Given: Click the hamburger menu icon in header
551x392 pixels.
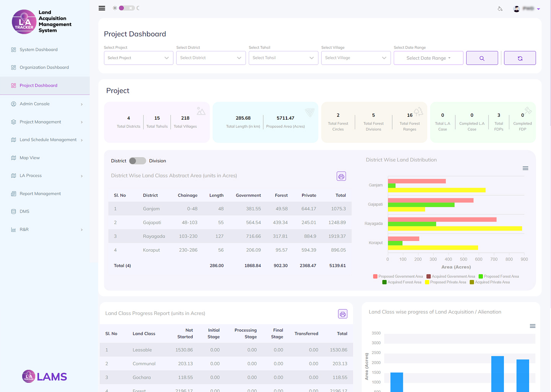Looking at the screenshot, I should pos(102,8).
